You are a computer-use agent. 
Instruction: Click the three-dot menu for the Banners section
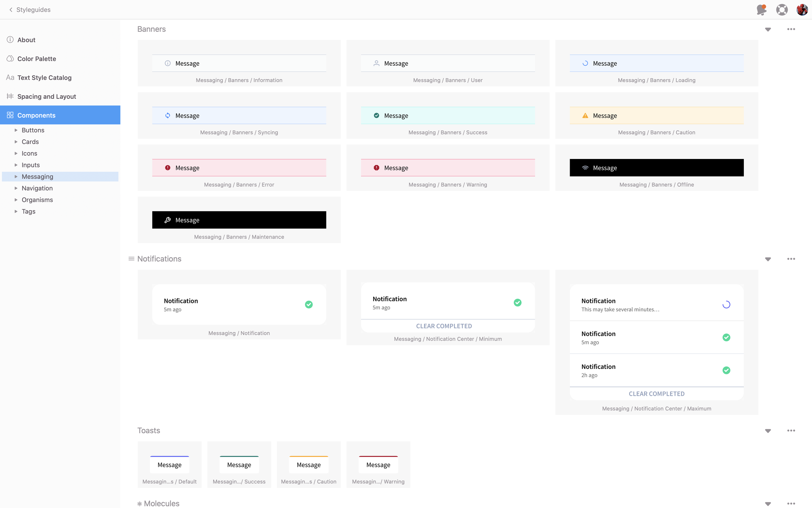791,29
